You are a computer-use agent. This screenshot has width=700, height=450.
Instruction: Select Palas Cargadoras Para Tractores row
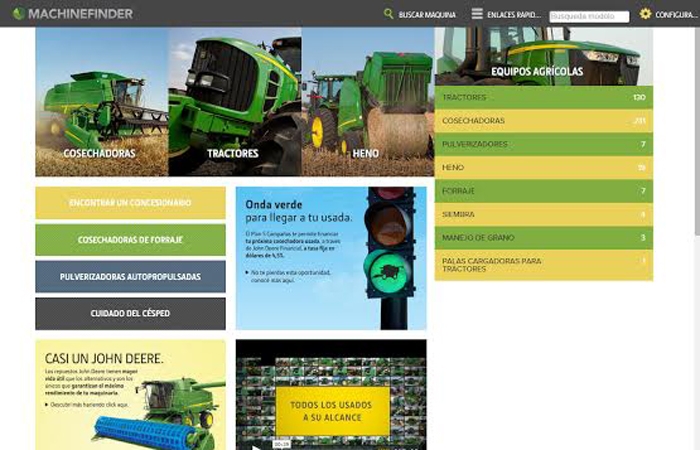pyautogui.click(x=544, y=265)
